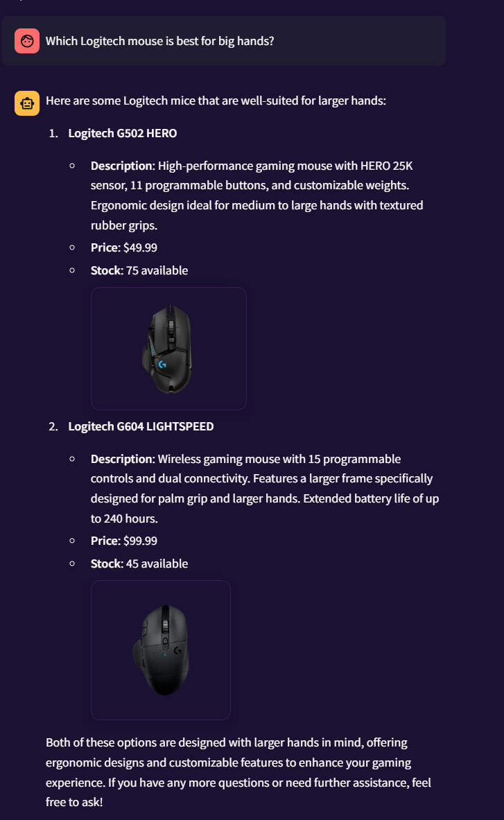Click the closing summary paragraph

pos(238,771)
